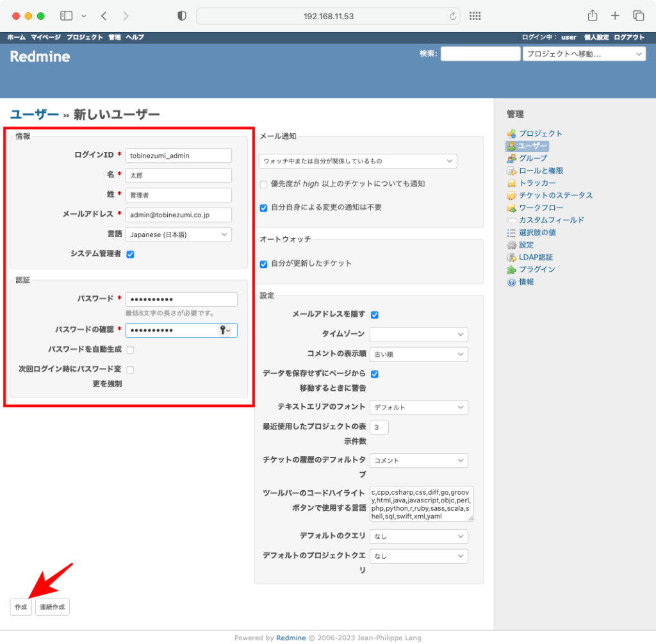Click the ログインID input field
This screenshot has height=644, width=656.
179,156
